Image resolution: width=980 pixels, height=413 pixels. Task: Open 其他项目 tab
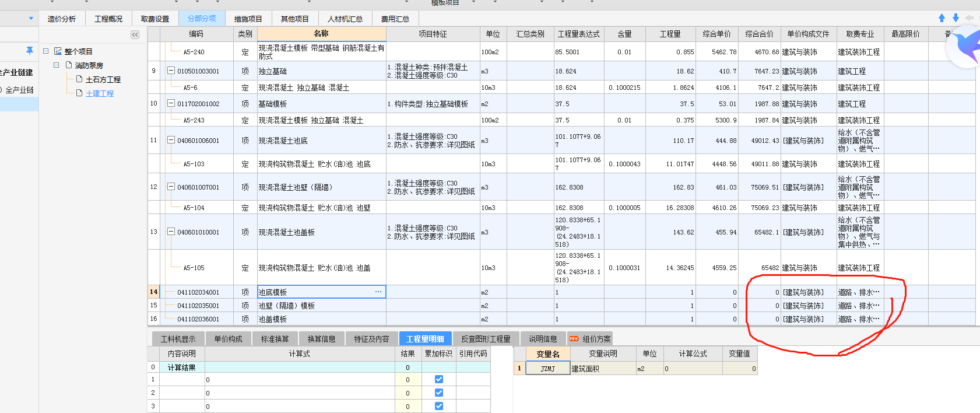click(x=295, y=19)
